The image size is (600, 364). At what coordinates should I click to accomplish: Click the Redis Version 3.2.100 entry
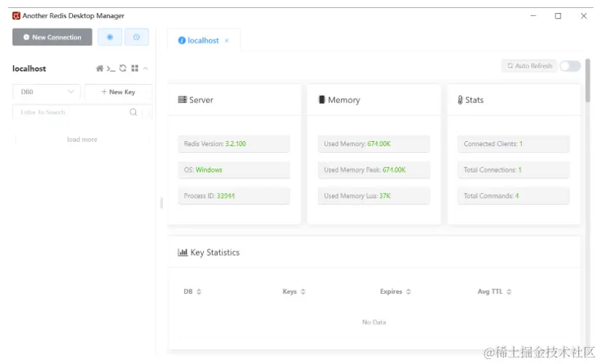pos(234,144)
